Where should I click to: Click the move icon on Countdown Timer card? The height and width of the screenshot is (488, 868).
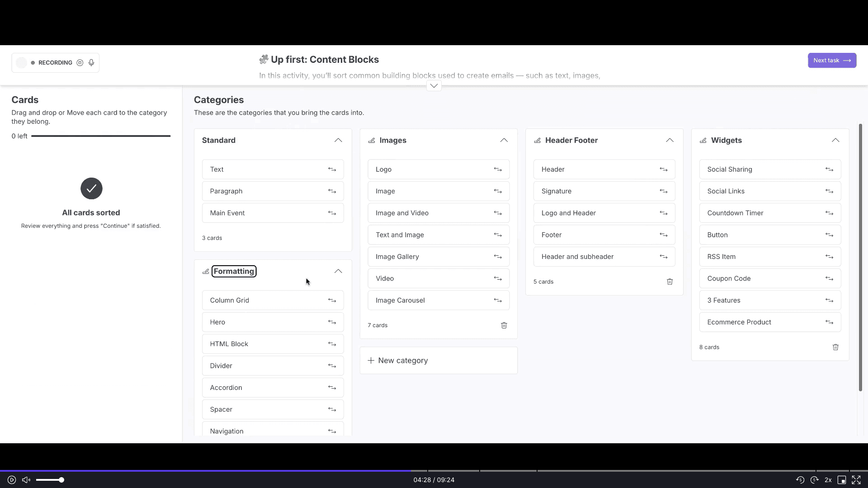829,213
